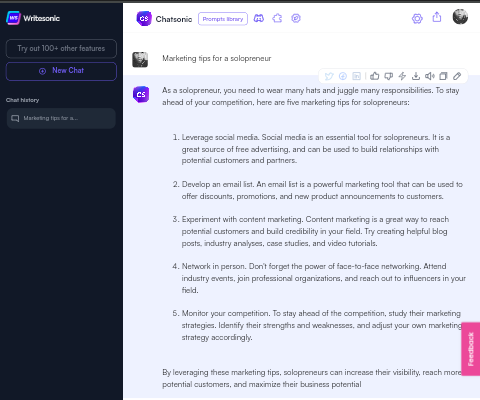Click the closing 'By leveraging these marketing tips' paragraph
This screenshot has width=480, height=400.
tap(312, 378)
